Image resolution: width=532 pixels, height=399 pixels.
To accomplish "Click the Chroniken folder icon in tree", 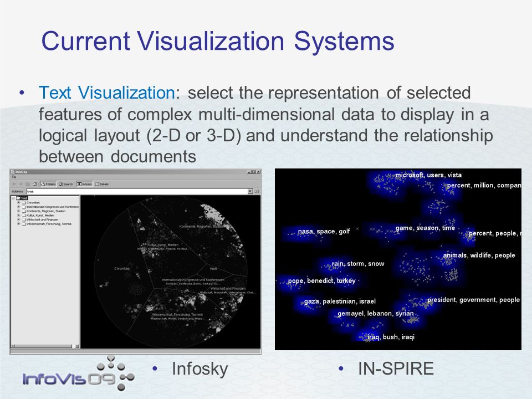I will (x=24, y=203).
